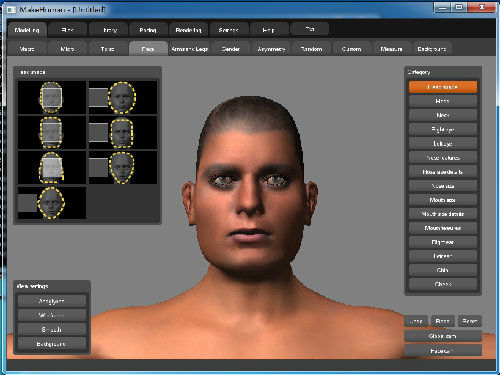Screen dimensions: 500x375
Task: Toggle Background in View settings panel
Action: pyautogui.click(x=52, y=344)
